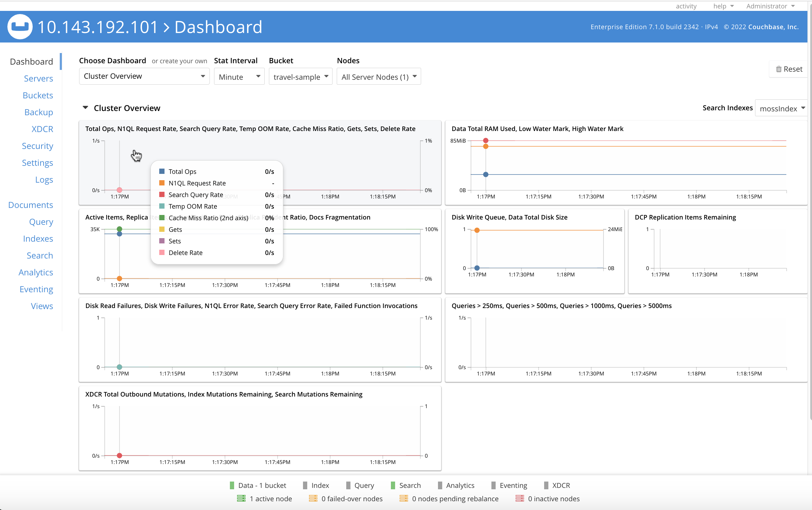Image resolution: width=812 pixels, height=510 pixels.
Task: Click the 'or create your own' link
Action: [179, 61]
